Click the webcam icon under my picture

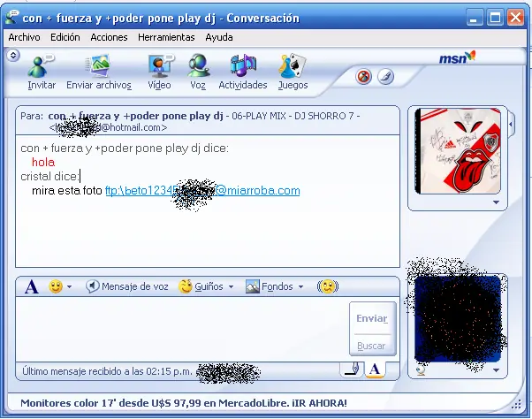[421, 369]
